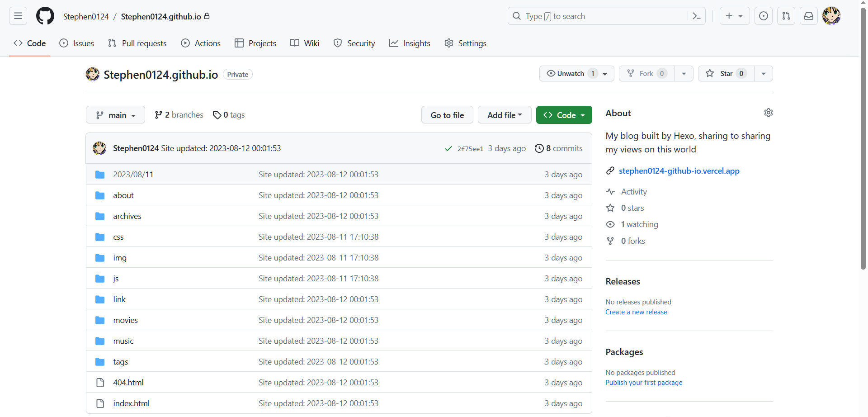868x417 pixels.
Task: Toggle the Star button for this repository
Action: click(x=726, y=74)
